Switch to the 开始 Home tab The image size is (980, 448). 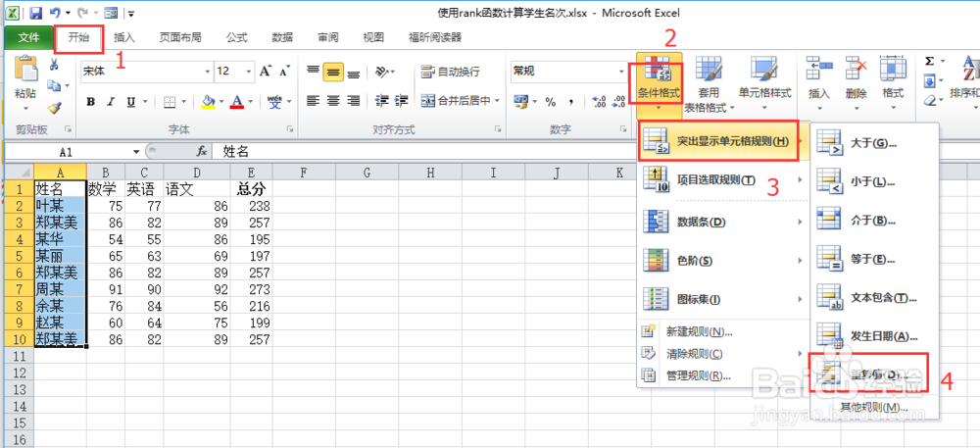pyautogui.click(x=78, y=37)
